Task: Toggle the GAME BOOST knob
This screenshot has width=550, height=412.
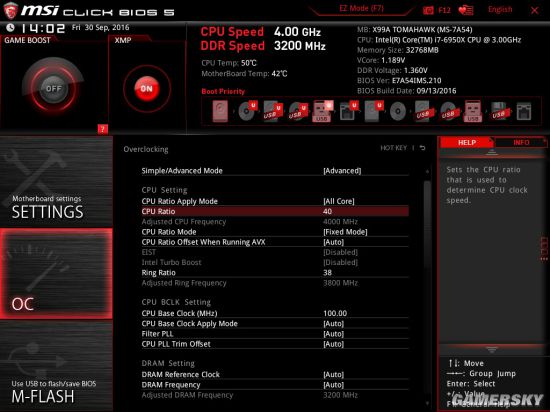Action: [x=53, y=88]
